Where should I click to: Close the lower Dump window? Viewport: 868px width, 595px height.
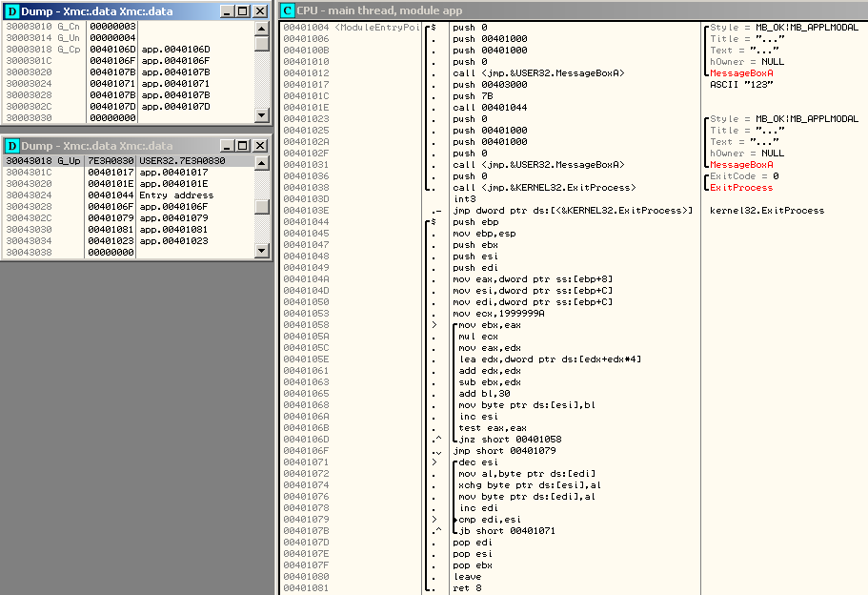(260, 145)
